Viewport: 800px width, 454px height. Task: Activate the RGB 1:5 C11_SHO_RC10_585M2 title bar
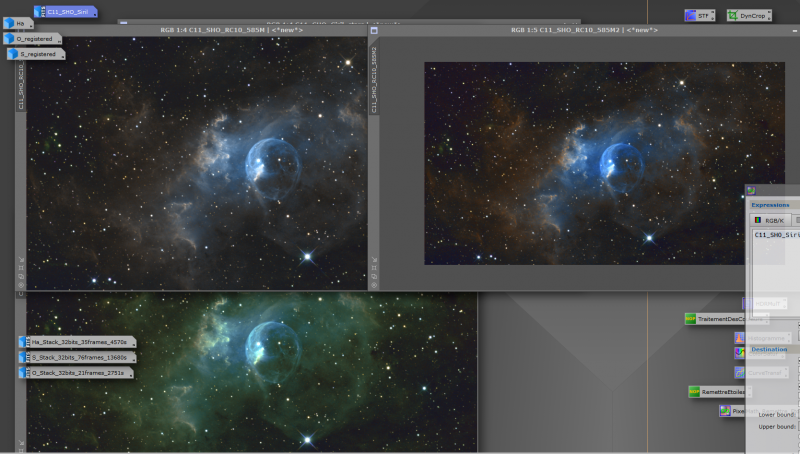[x=584, y=30]
